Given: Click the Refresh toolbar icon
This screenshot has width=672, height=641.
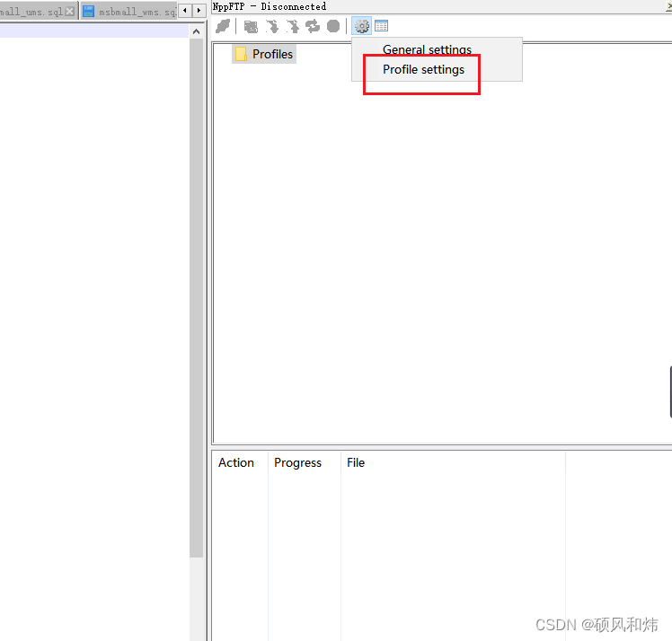Looking at the screenshot, I should tap(313, 27).
